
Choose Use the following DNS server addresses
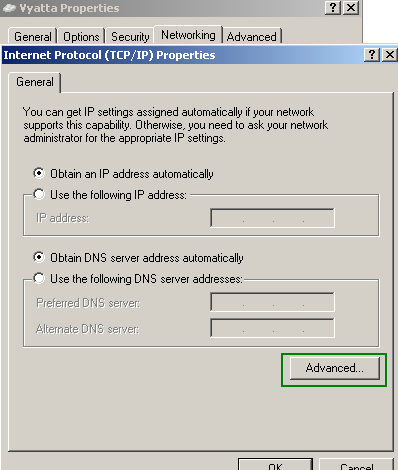pos(39,278)
